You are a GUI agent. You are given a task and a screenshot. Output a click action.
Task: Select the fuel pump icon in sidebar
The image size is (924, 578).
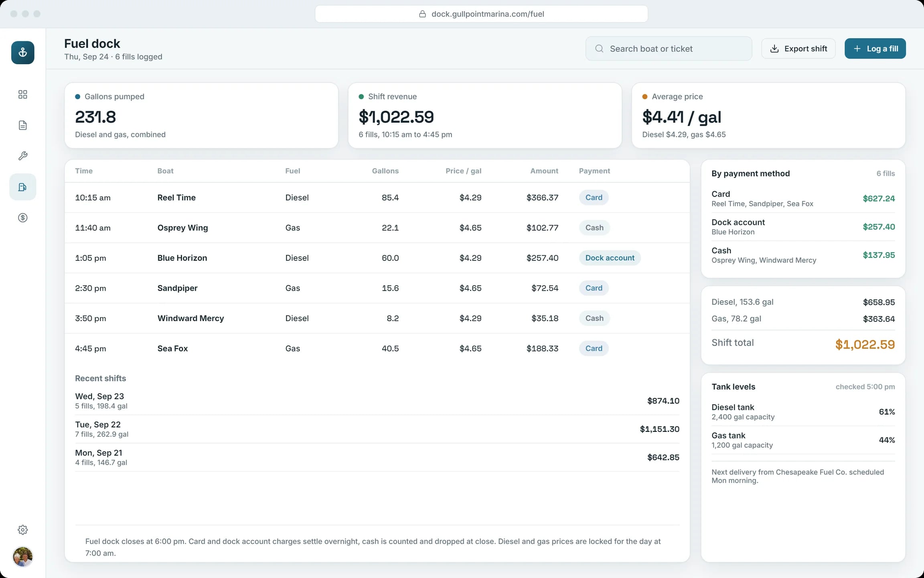(23, 187)
